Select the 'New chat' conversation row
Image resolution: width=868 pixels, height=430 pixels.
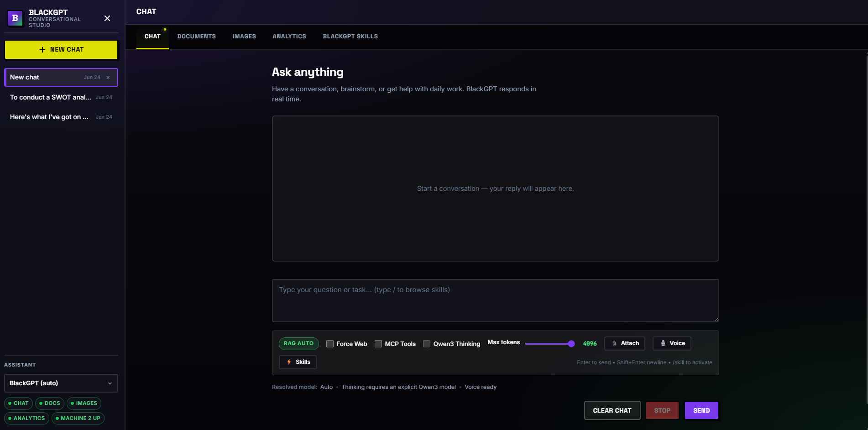pyautogui.click(x=61, y=78)
